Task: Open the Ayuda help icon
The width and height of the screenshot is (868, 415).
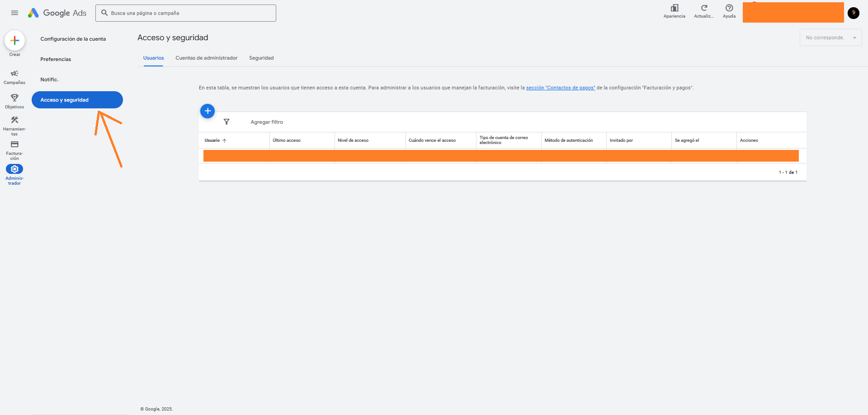Action: 729,11
